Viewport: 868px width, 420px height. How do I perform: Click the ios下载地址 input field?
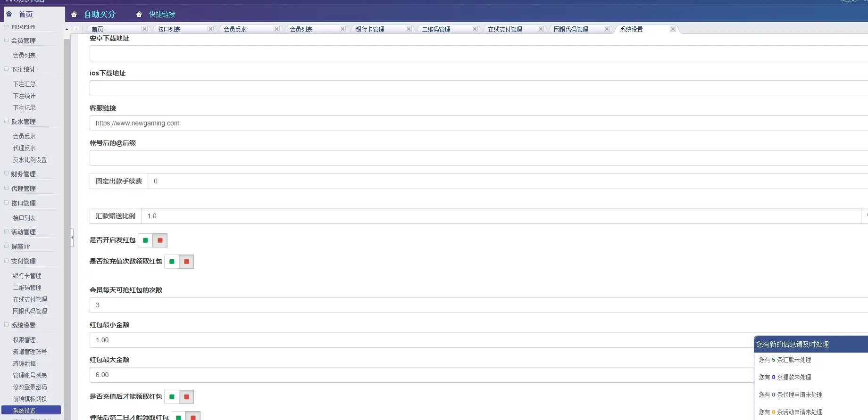coord(479,88)
